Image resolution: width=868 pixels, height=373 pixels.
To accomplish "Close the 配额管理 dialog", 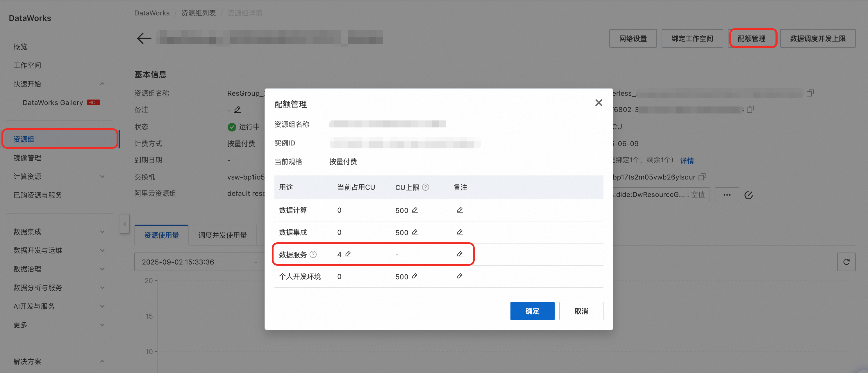I will pyautogui.click(x=599, y=102).
